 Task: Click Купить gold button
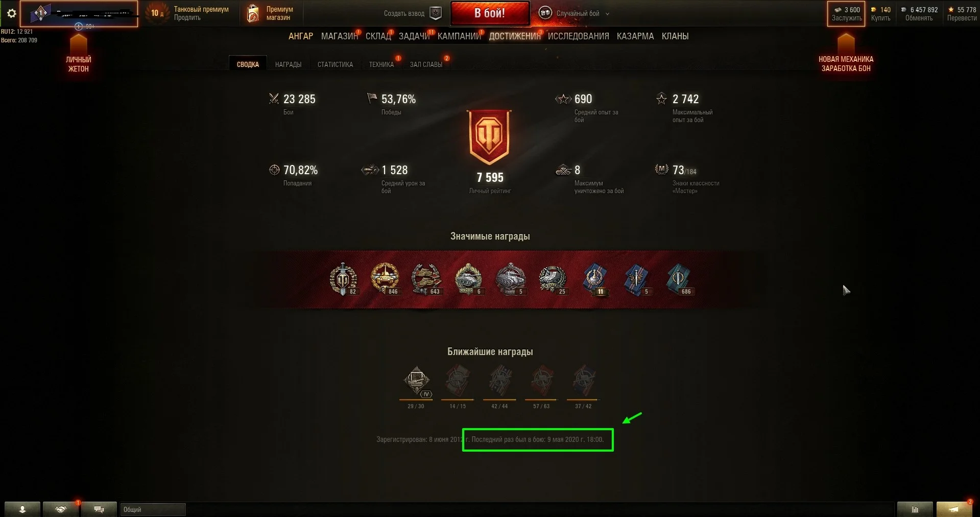point(880,18)
